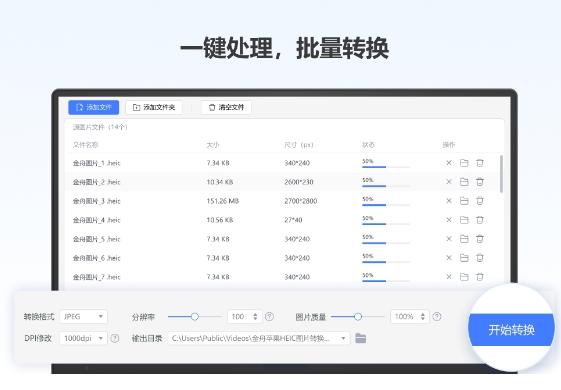Click progress bar of 金舟图片_1.heic
The image size is (561, 390).
386,167
